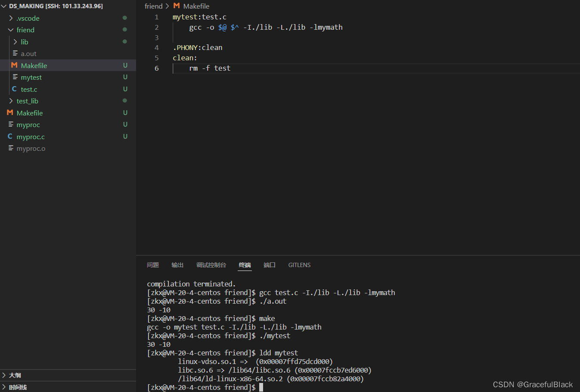Click the clean: target line in editor
Viewport: 580px width, 392px height.
coord(185,58)
